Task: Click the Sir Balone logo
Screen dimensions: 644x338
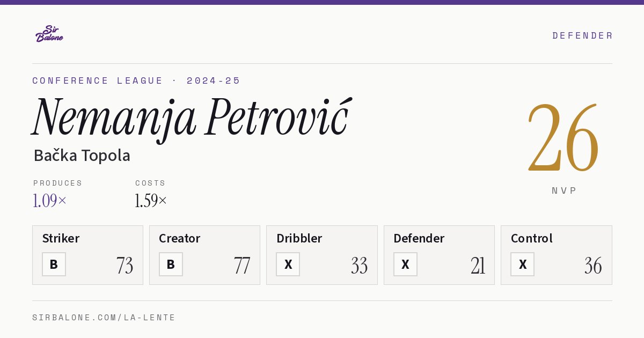Action: (x=49, y=34)
